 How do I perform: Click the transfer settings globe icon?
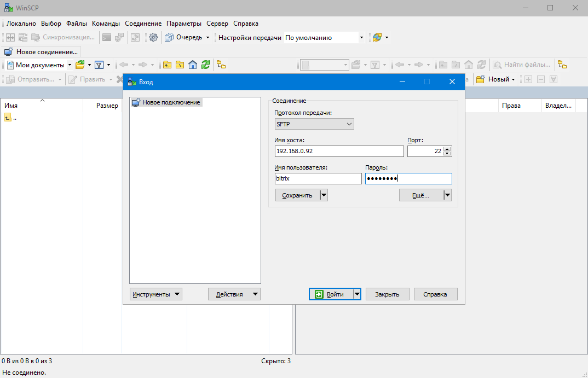tap(377, 37)
